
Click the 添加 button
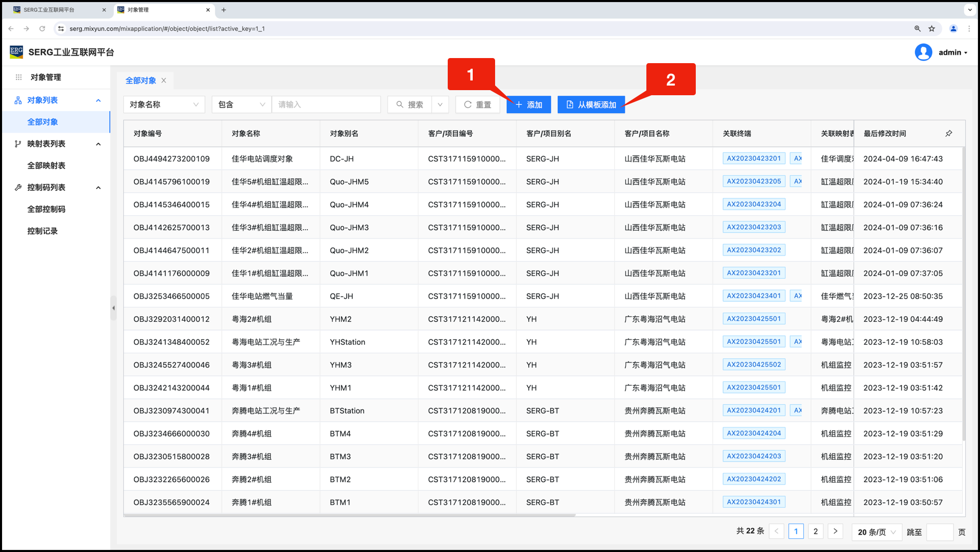click(x=528, y=104)
